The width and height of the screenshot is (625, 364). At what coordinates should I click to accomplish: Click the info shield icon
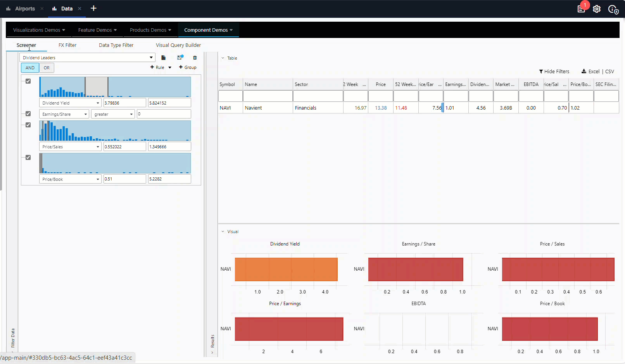(x=613, y=9)
